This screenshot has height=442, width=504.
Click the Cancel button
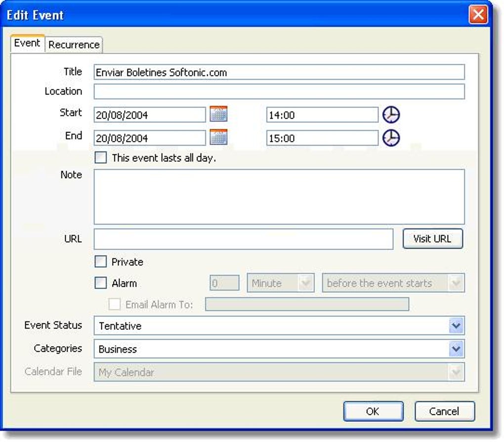point(445,411)
